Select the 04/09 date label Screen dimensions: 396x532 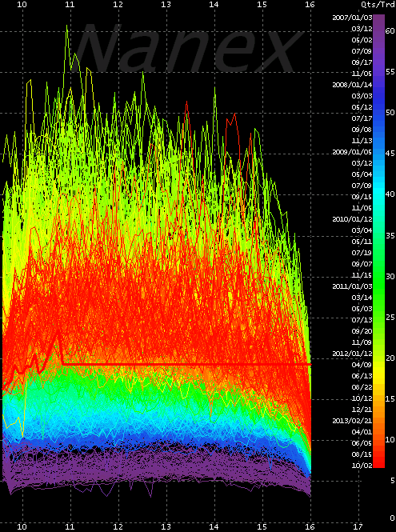362,365
